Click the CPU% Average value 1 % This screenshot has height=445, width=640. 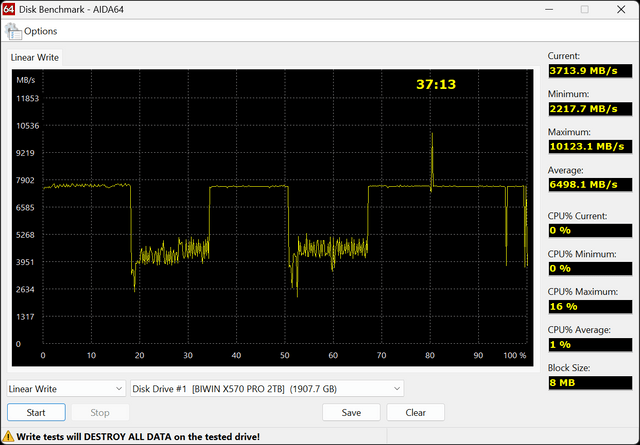pos(590,345)
